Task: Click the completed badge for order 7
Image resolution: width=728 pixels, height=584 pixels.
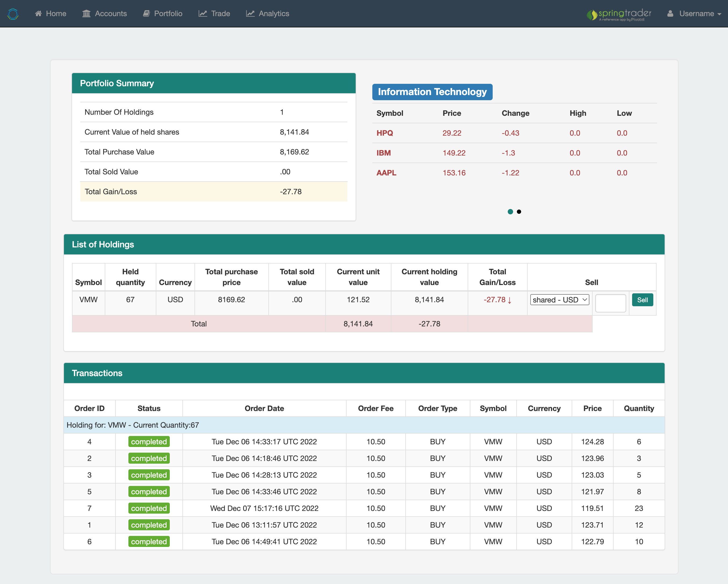Action: (x=149, y=509)
